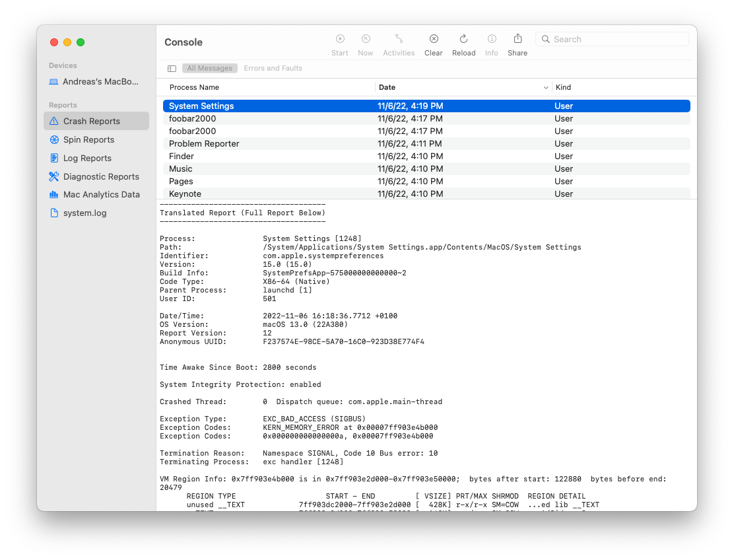Image resolution: width=734 pixels, height=560 pixels.
Task: Click the EXC_BAD_ACCESS (SIGBUS) exception text
Action: pos(314,419)
